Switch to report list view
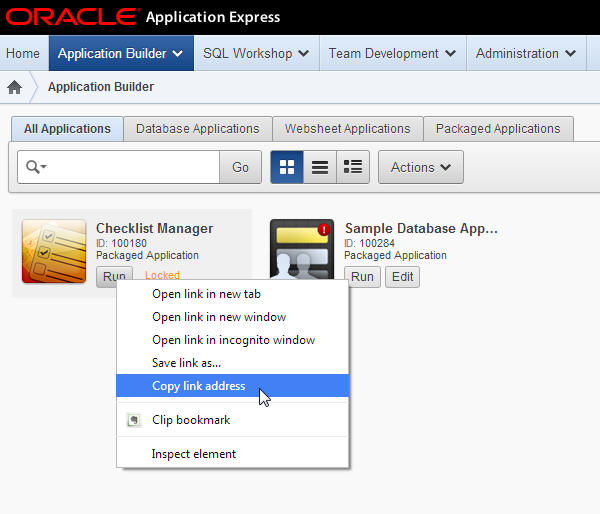Screen dimensions: 600x514 pos(320,167)
